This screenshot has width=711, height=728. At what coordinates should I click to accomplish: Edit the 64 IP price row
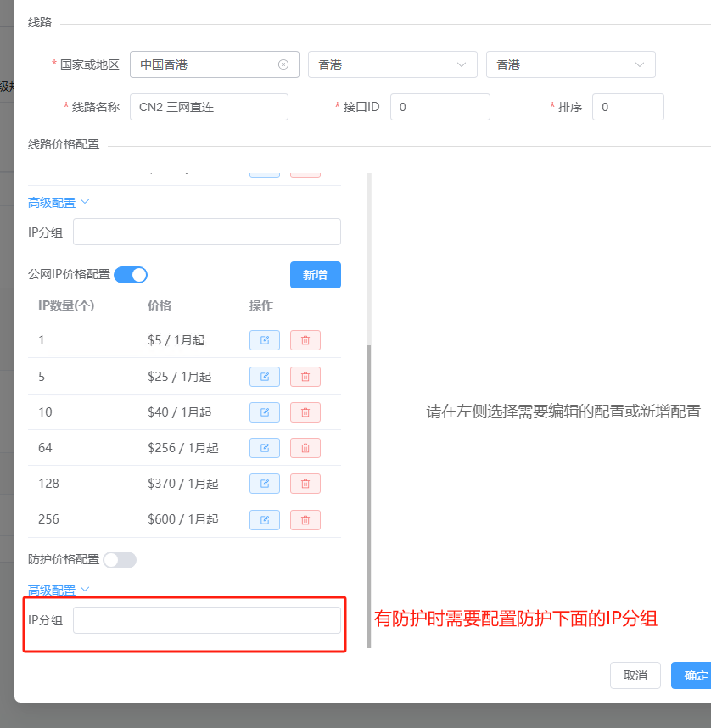(x=264, y=448)
